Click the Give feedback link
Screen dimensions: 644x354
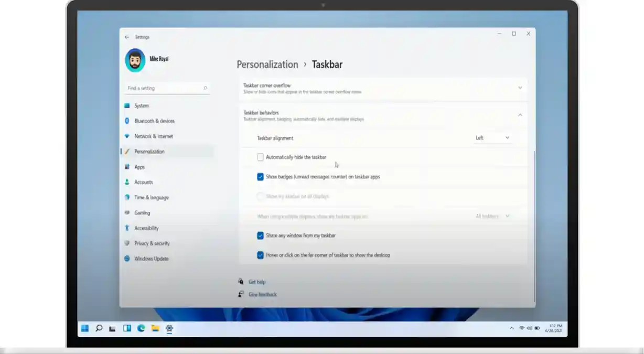(262, 294)
